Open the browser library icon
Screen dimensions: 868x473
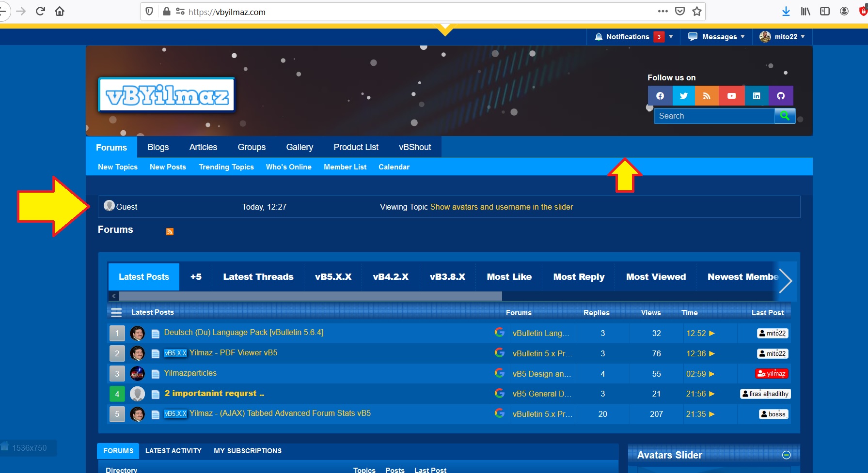(x=805, y=11)
